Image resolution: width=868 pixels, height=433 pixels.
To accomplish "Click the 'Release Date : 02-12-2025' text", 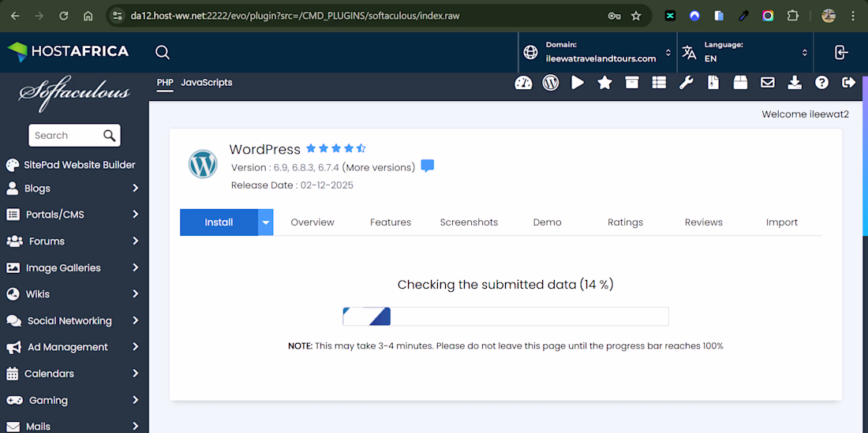I will pyautogui.click(x=292, y=185).
